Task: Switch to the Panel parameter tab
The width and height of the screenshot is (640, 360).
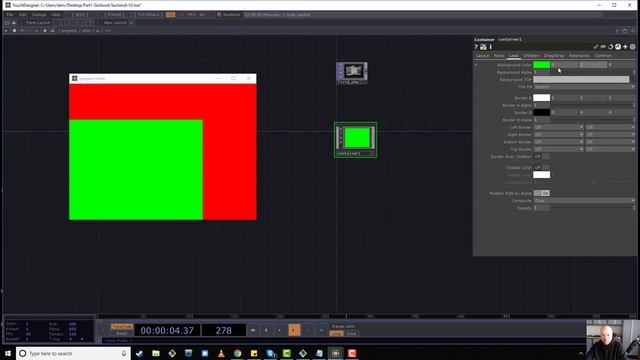Action: pos(499,56)
